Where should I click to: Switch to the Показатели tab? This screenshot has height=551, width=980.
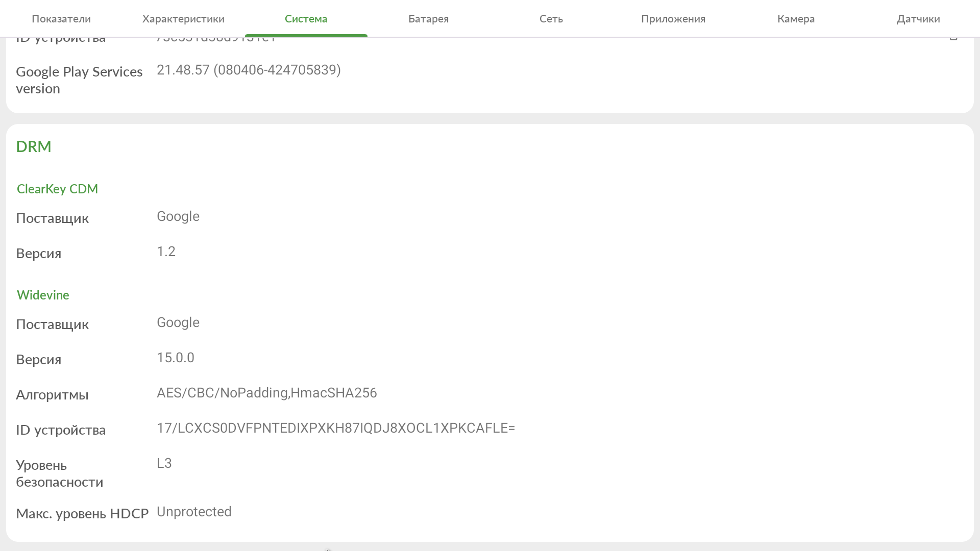[x=61, y=19]
